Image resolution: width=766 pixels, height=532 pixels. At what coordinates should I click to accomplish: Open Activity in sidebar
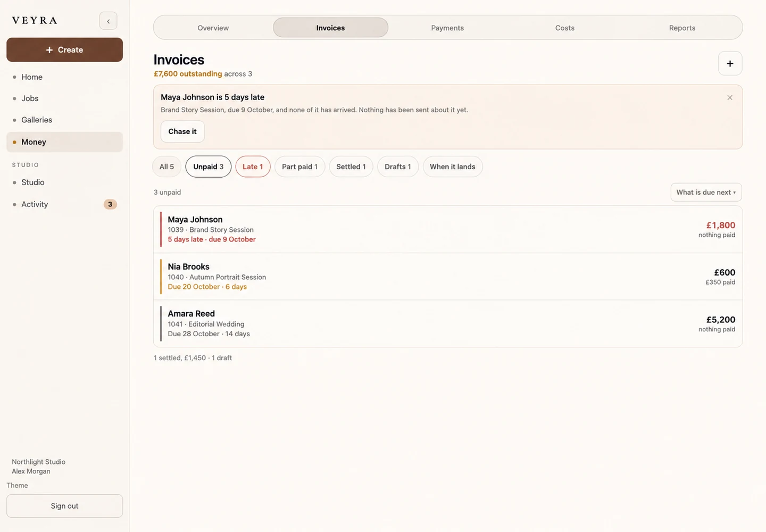pyautogui.click(x=64, y=204)
